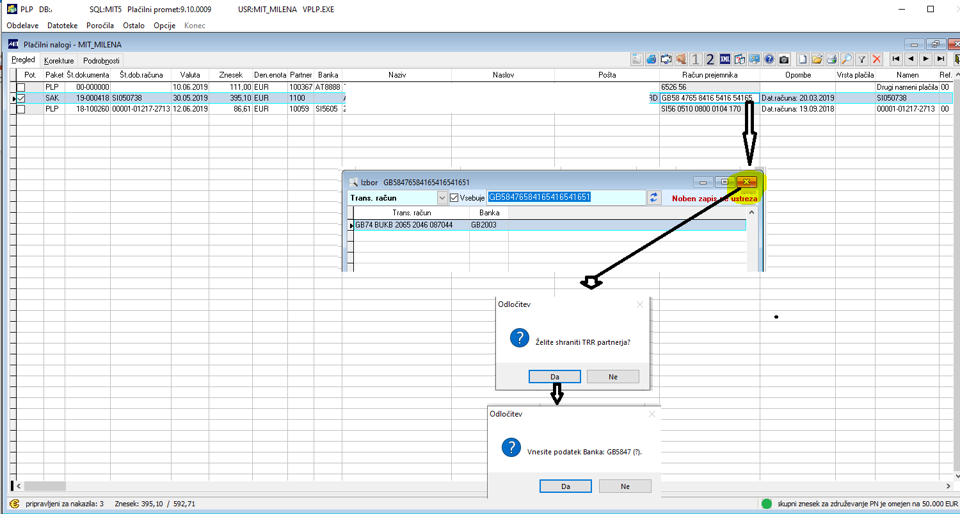
Task: Click the Namen cell Drugi nameni plačila
Action: [x=907, y=88]
